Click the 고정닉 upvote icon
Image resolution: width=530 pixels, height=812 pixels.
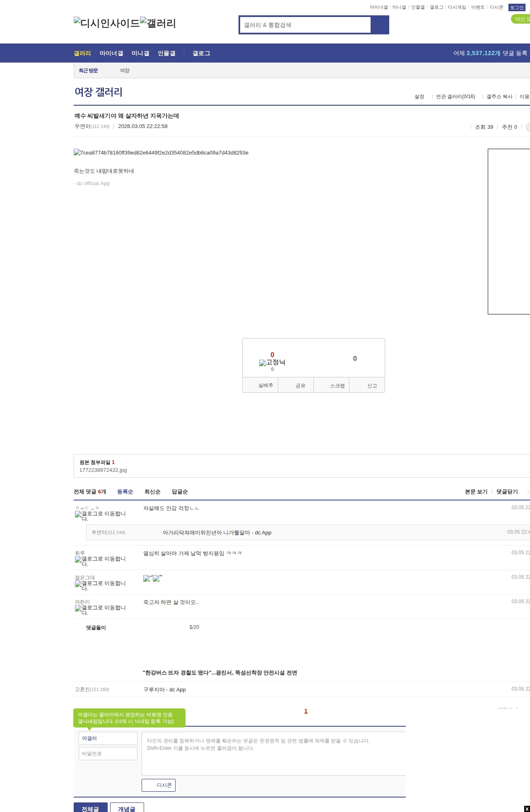(263, 363)
